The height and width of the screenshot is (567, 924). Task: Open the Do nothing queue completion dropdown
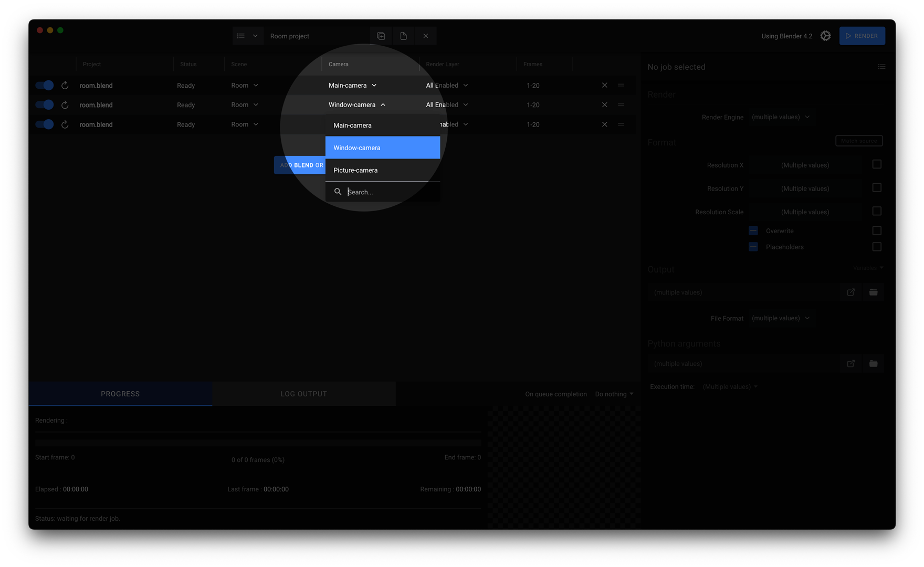click(614, 394)
